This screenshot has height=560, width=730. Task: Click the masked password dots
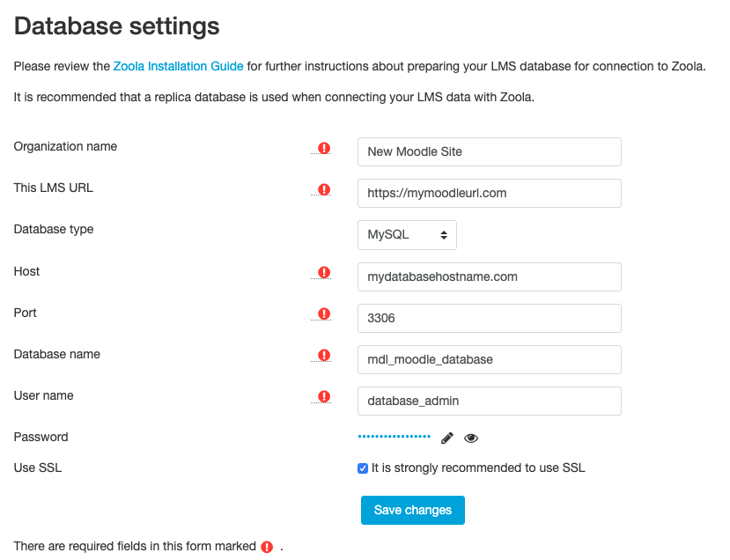click(394, 437)
